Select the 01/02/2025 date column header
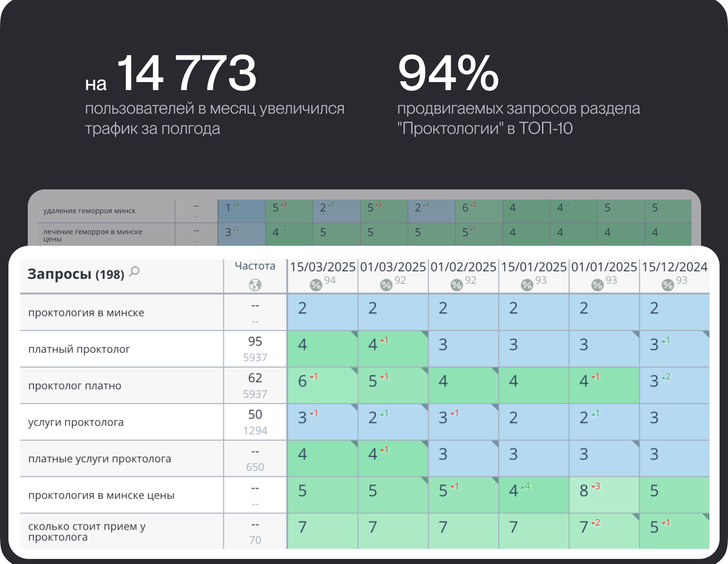Viewport: 728px width, 564px height. pos(463,267)
